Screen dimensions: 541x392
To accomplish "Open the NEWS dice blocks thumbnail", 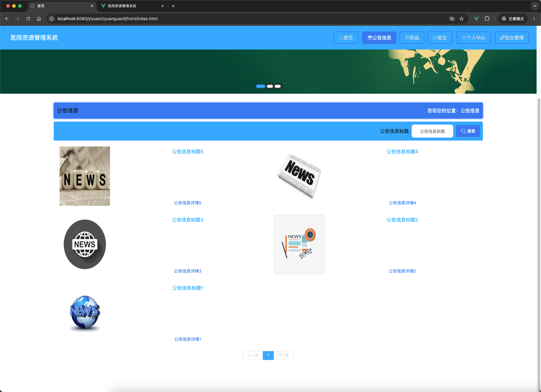I will (x=85, y=176).
